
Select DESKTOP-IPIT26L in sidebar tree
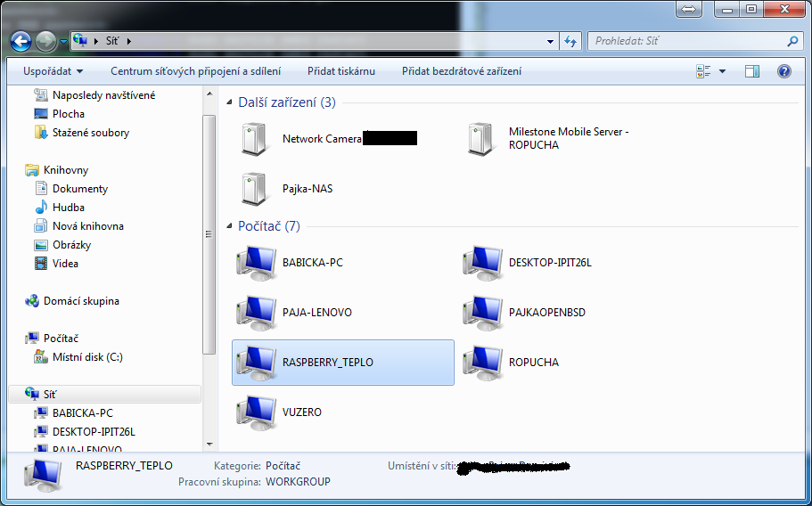85,431
